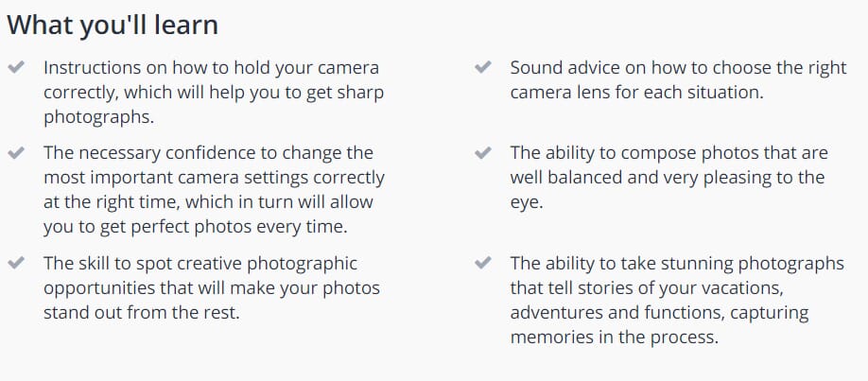
Task: Click the line 'adventures and functions, capturing'
Action: [659, 312]
